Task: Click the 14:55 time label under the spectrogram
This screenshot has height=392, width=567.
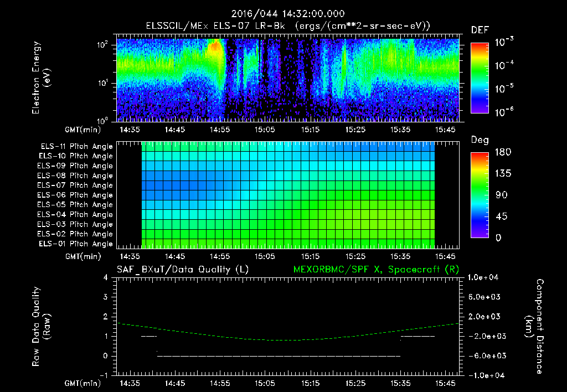Action: (x=220, y=130)
